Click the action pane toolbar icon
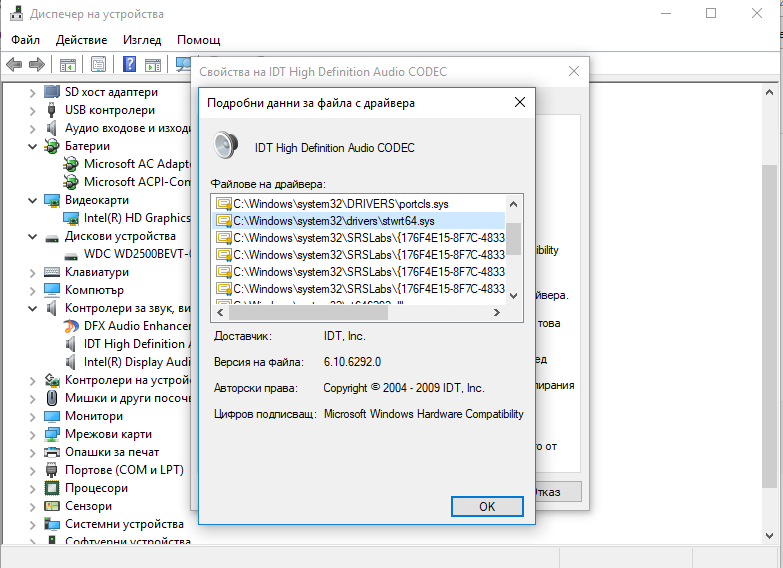Viewport: 783px width, 568px height. click(153, 64)
